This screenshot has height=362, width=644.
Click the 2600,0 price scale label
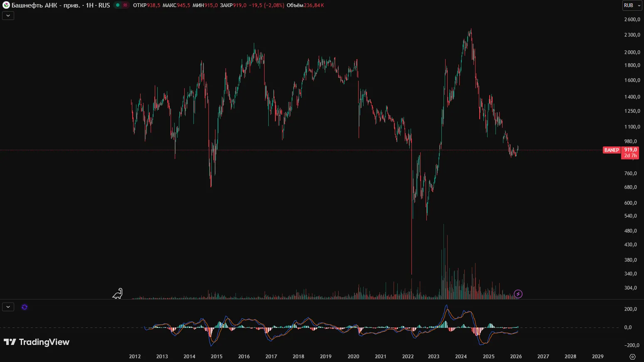(632, 20)
